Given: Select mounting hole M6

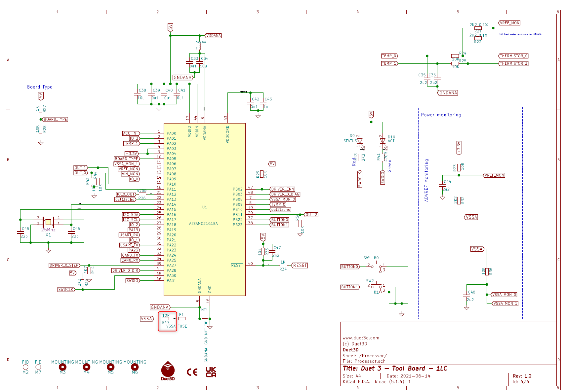Looking at the screenshot, I should pos(135,367).
